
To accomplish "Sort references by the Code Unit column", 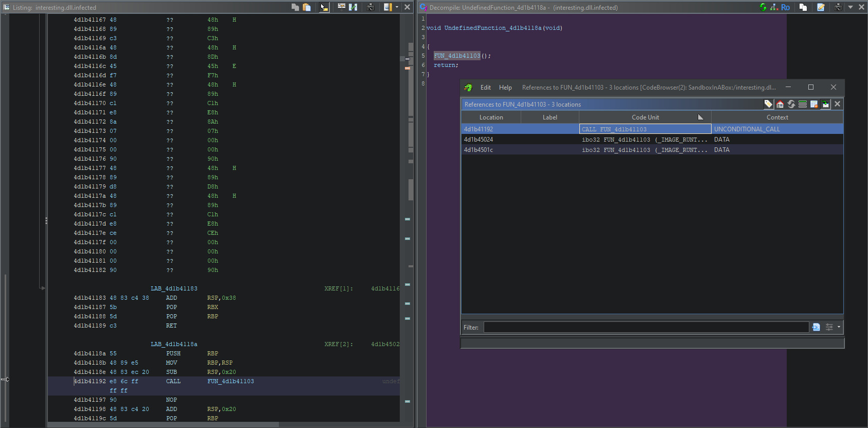I will pos(645,117).
